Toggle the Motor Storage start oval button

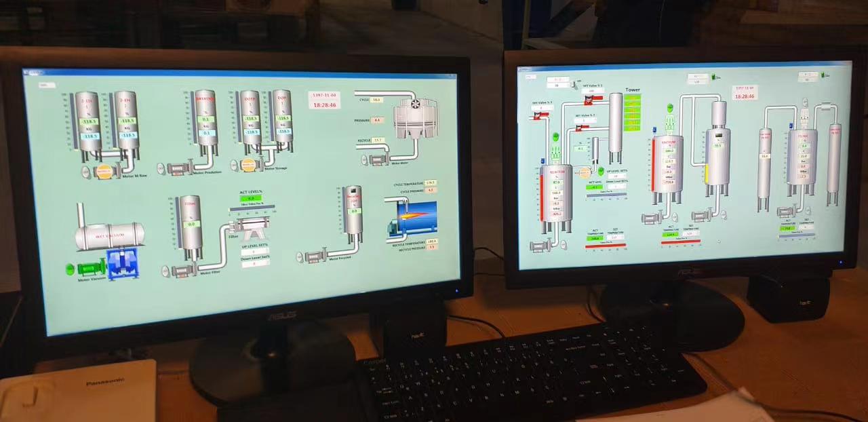click(234, 165)
